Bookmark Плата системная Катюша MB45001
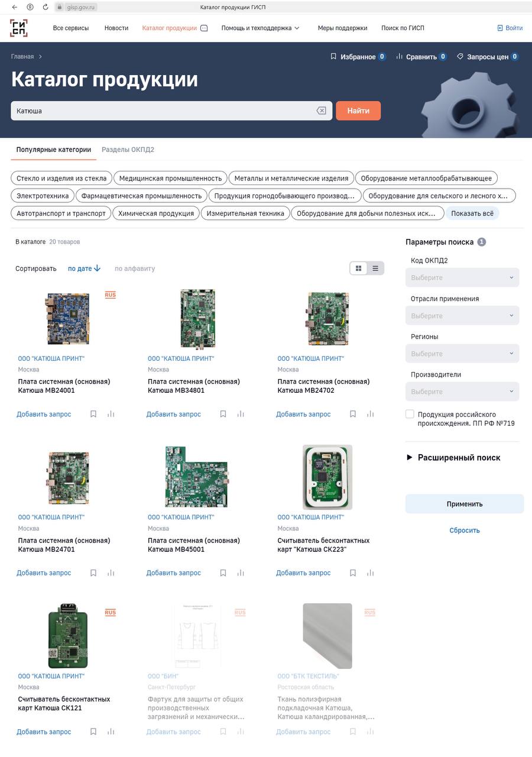The width and height of the screenshot is (532, 757). click(x=223, y=572)
